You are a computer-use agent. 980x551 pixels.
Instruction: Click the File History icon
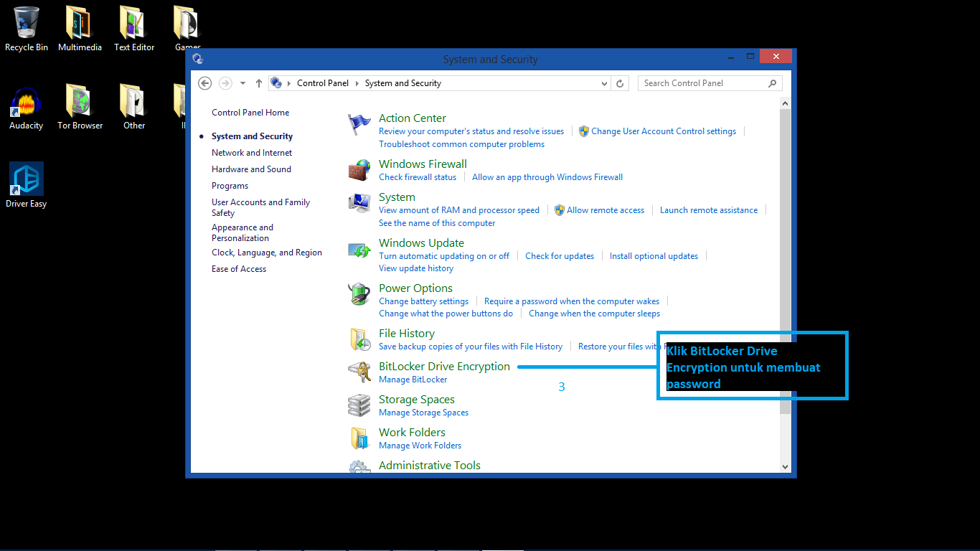359,339
